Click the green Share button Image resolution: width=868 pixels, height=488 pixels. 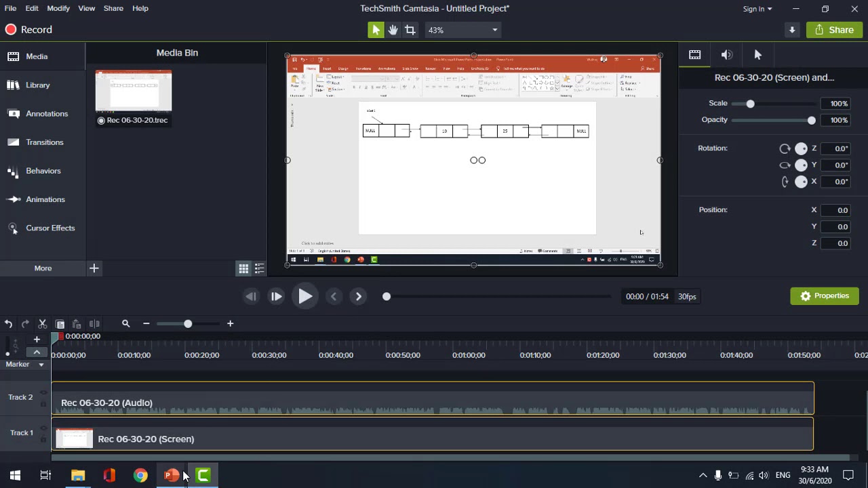834,30
